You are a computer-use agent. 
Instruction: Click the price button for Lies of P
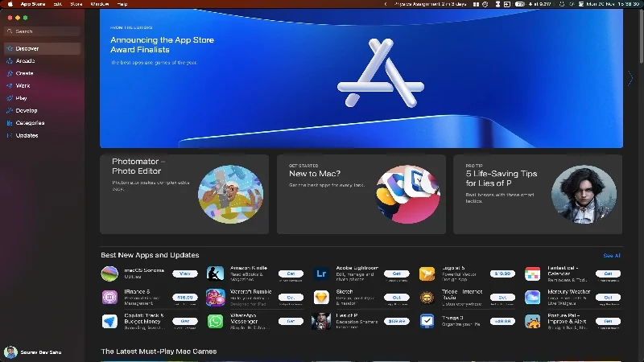pyautogui.click(x=396, y=321)
